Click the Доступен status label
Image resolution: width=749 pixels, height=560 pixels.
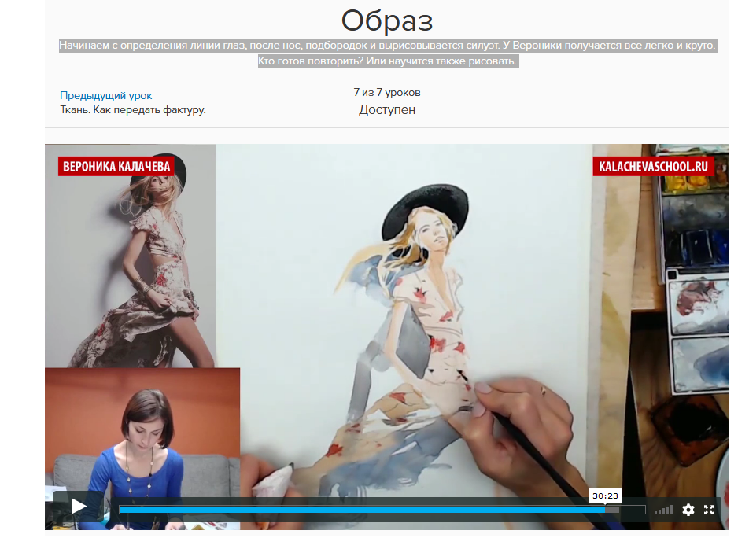pos(387,110)
